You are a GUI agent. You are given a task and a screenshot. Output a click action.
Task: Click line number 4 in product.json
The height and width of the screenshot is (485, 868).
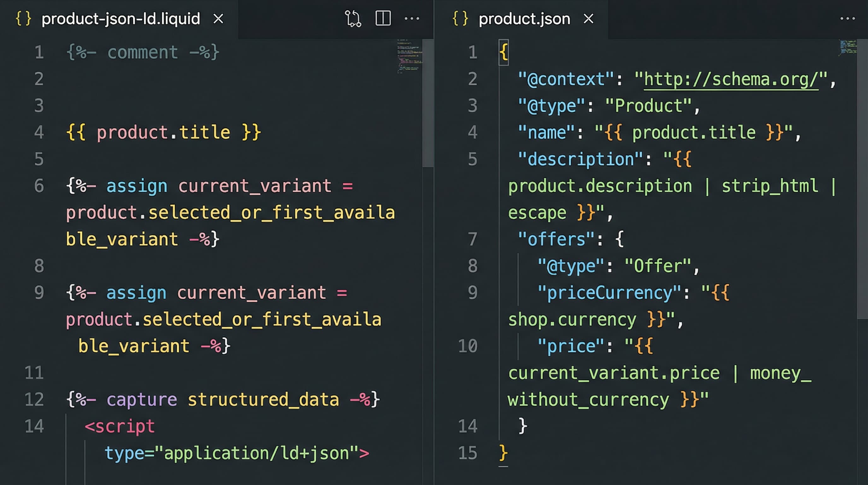[472, 132]
